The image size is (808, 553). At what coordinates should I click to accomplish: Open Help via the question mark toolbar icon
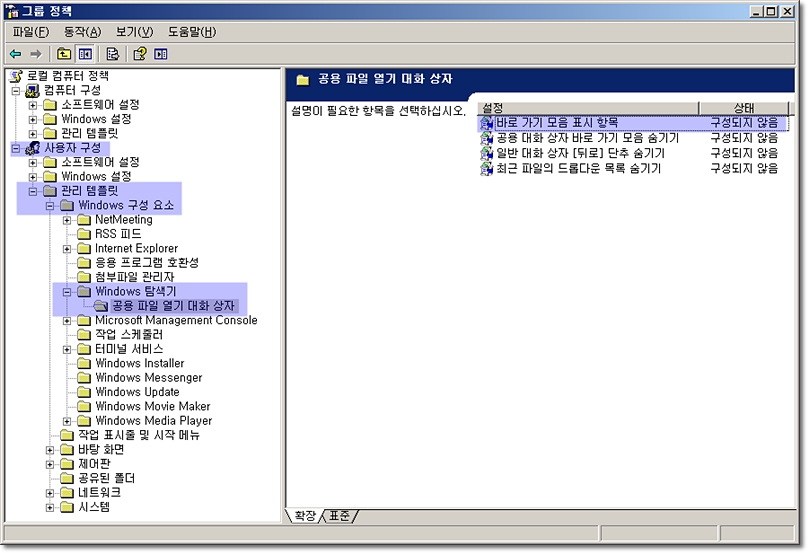coord(140,54)
